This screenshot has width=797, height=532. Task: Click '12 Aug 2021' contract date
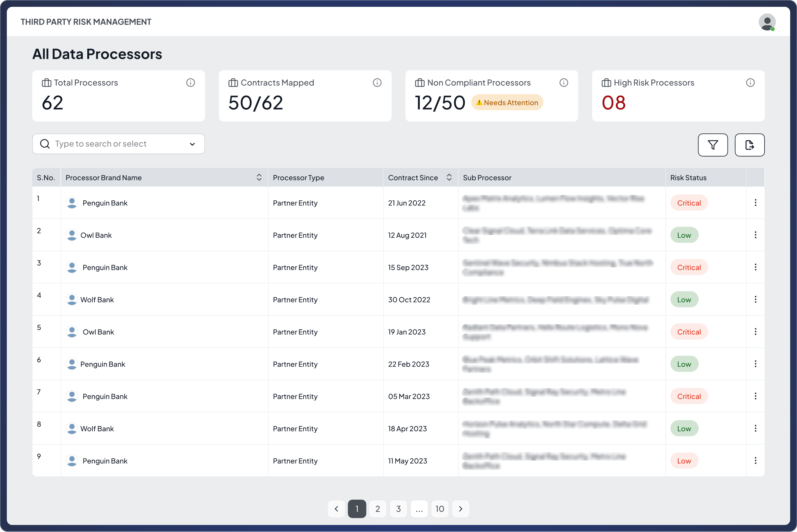point(407,235)
